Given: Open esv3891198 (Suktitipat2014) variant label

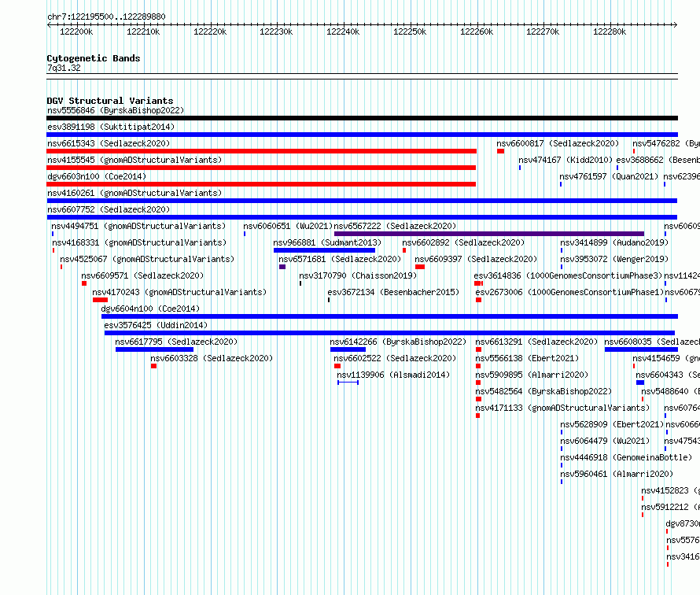Looking at the screenshot, I should [111, 127].
